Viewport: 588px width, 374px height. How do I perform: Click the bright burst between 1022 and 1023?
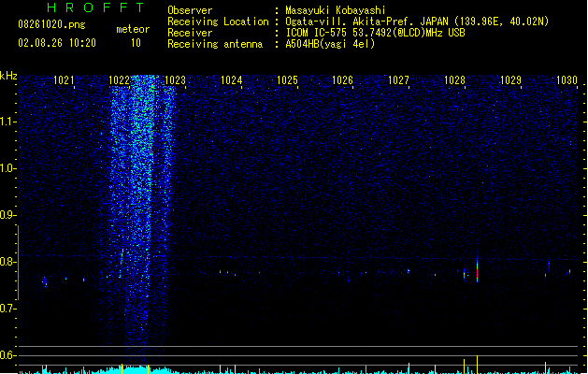point(140,210)
